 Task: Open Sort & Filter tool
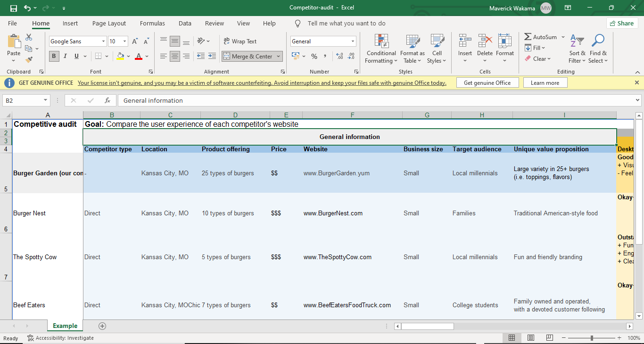(577, 49)
